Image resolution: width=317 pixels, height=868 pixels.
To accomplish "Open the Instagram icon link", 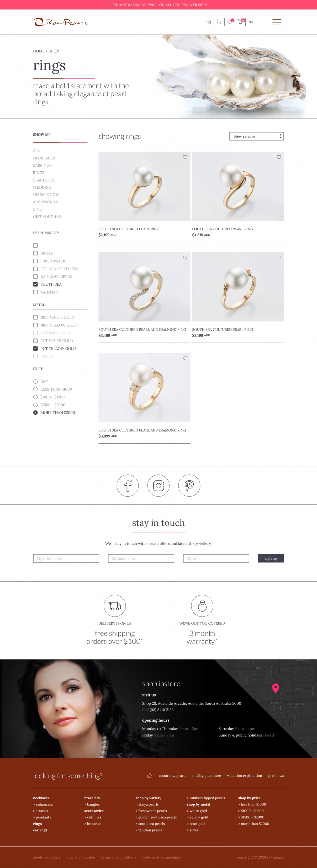I will coord(158,486).
